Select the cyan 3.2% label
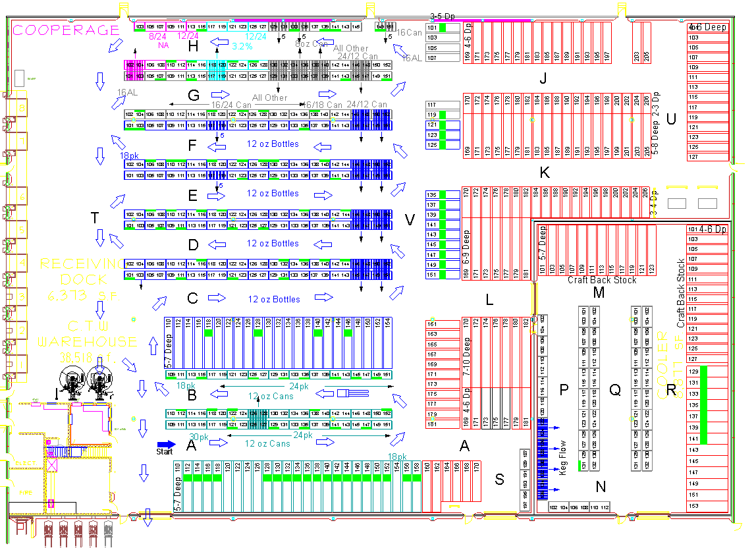 coord(242,46)
